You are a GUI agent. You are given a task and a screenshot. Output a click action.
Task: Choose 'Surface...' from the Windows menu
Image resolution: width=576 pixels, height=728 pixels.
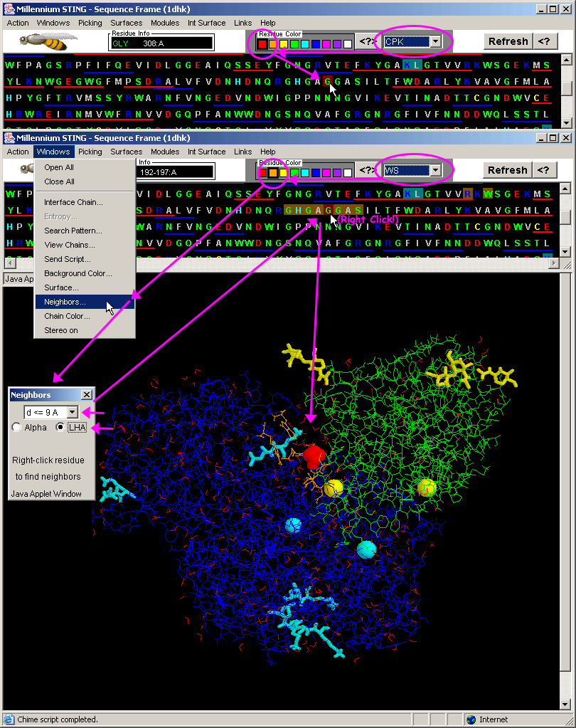tap(85, 287)
